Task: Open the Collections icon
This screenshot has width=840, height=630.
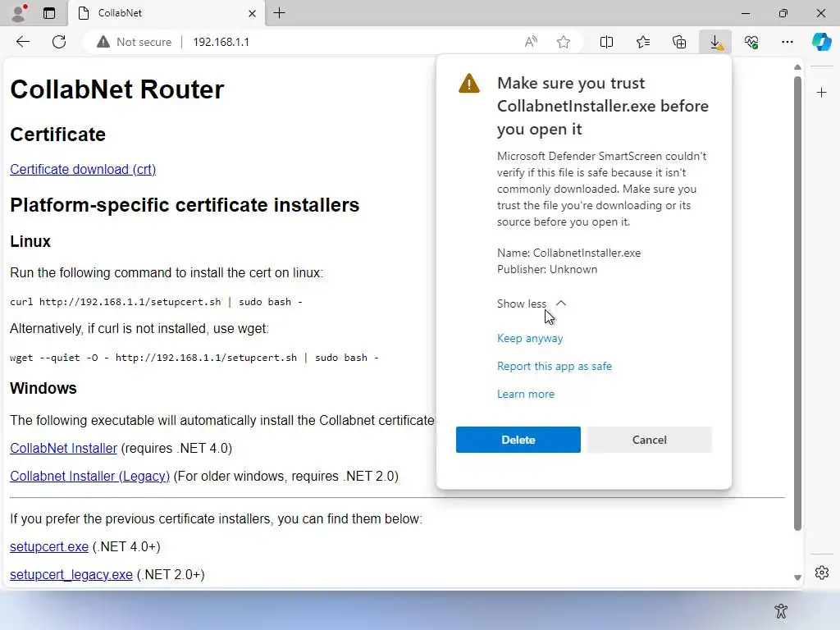Action: tap(679, 42)
